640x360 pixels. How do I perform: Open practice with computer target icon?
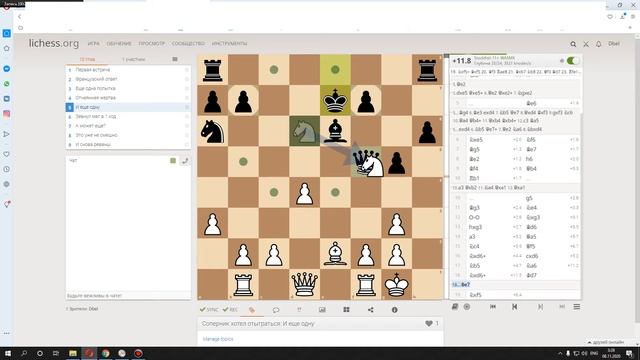pos(467,307)
